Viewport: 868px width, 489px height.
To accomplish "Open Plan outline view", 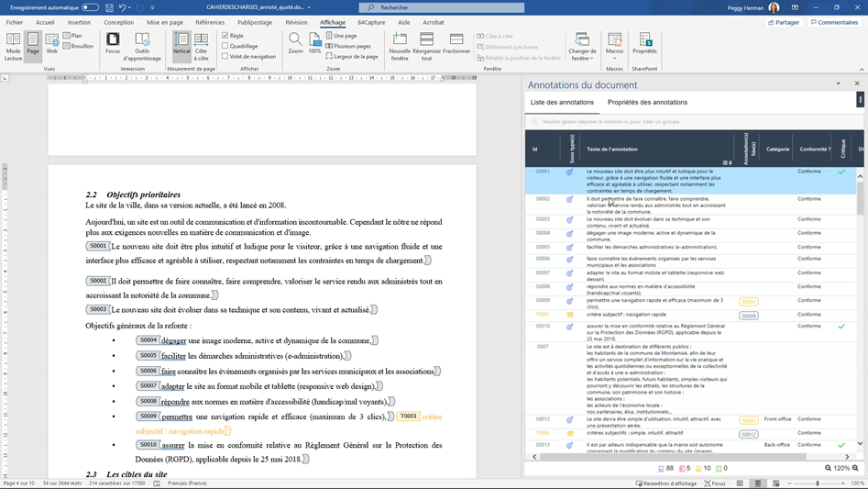I will tap(72, 36).
